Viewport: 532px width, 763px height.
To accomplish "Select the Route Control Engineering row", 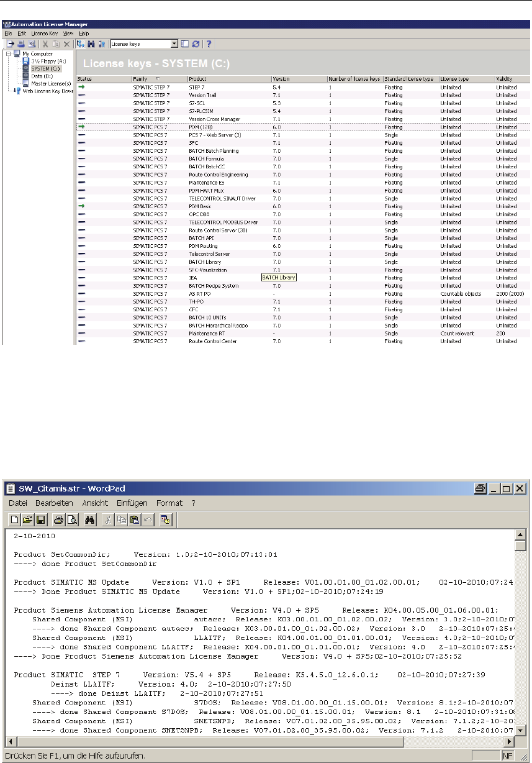I will 303,175.
